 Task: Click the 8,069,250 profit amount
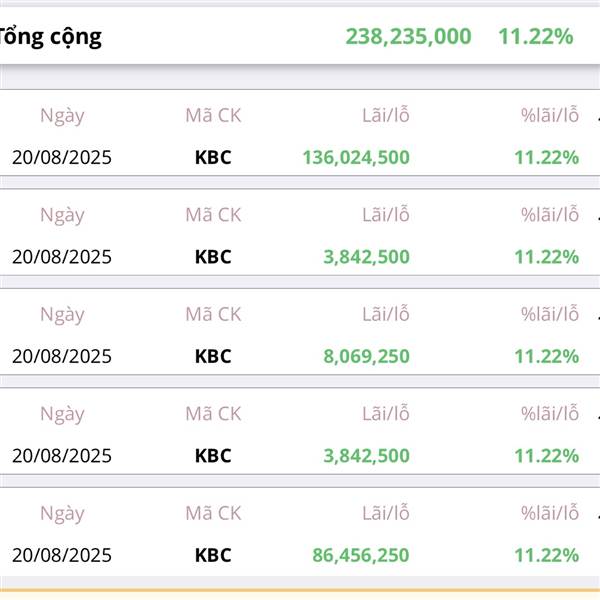[367, 356]
